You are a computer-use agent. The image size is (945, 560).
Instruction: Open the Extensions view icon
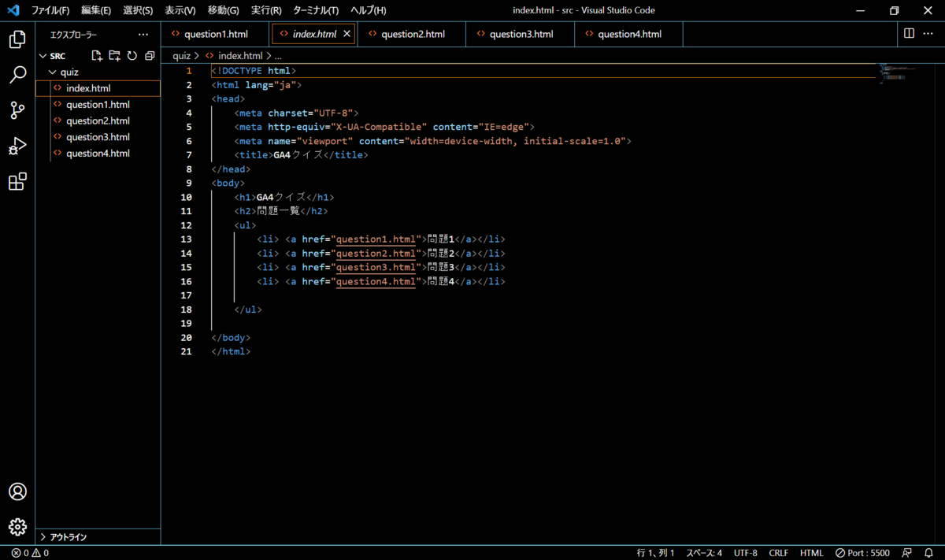(x=17, y=182)
